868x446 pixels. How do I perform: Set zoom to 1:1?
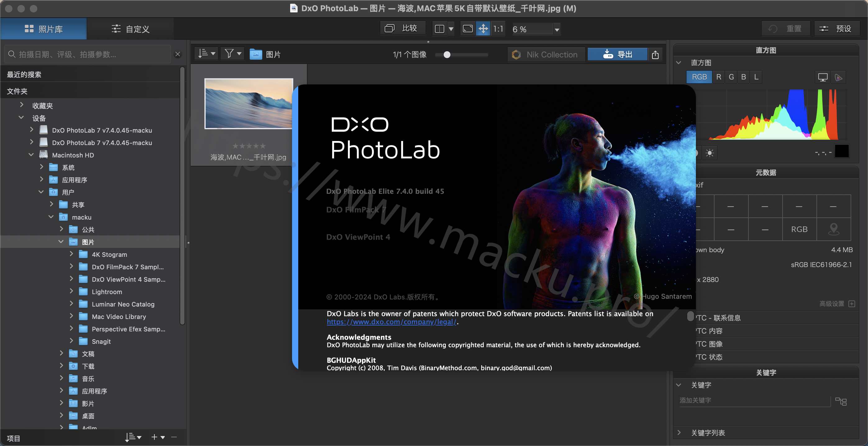(x=498, y=29)
